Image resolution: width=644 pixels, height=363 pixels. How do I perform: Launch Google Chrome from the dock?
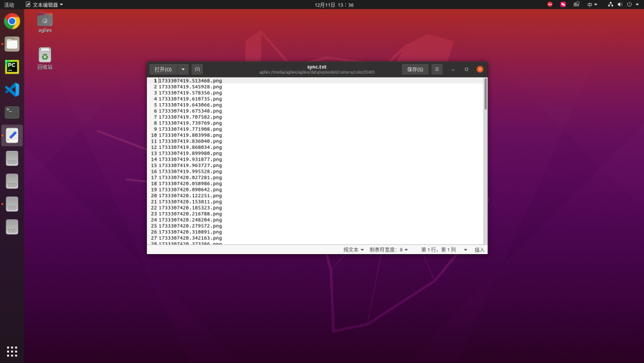[x=12, y=22]
